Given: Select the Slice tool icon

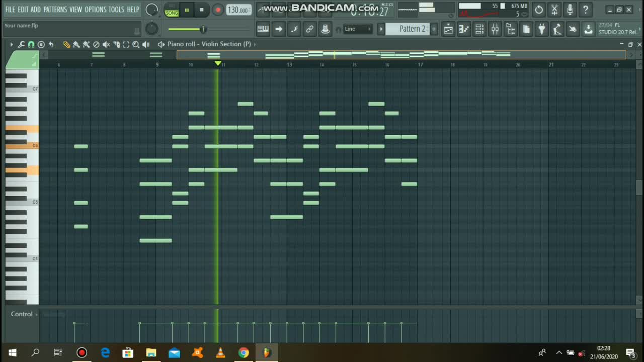Looking at the screenshot, I should click(116, 44).
